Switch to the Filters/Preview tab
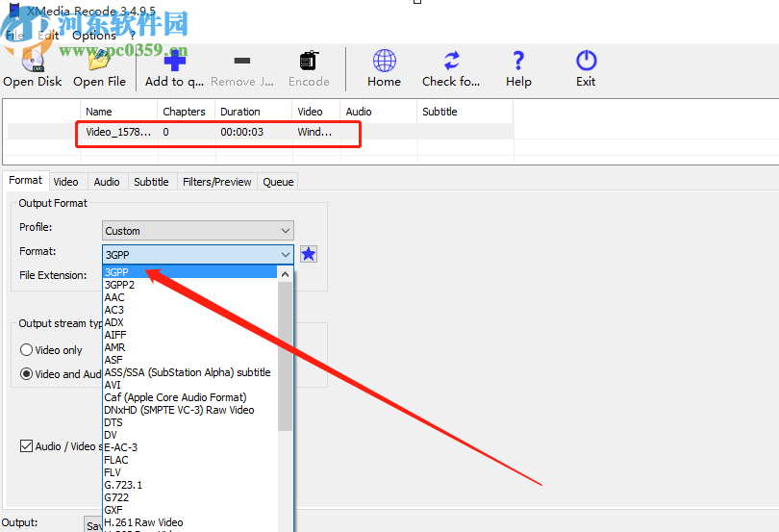The image size is (779, 532). pos(216,182)
